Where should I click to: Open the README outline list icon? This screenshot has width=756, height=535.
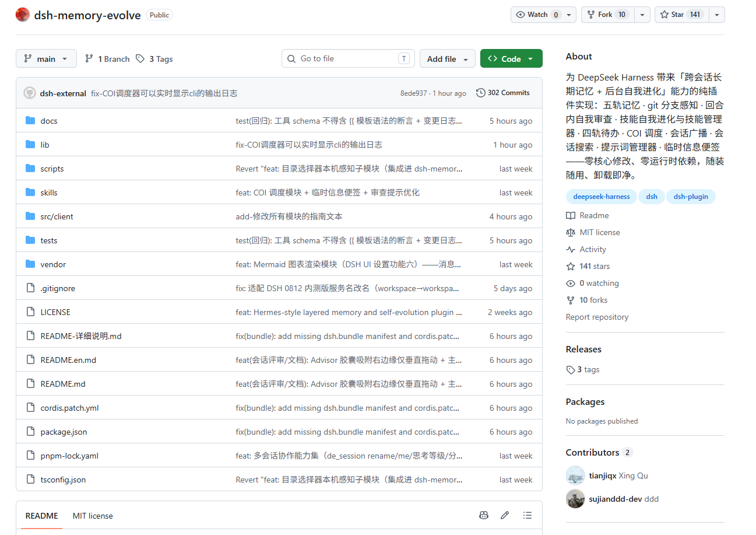pos(528,516)
